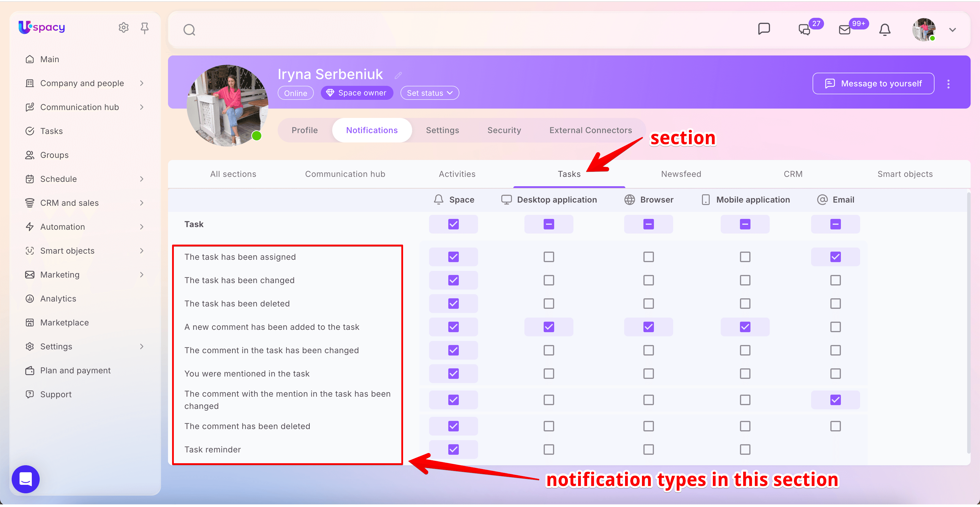The width and height of the screenshot is (980, 507).
Task: Open Analytics in the sidebar
Action: (58, 298)
